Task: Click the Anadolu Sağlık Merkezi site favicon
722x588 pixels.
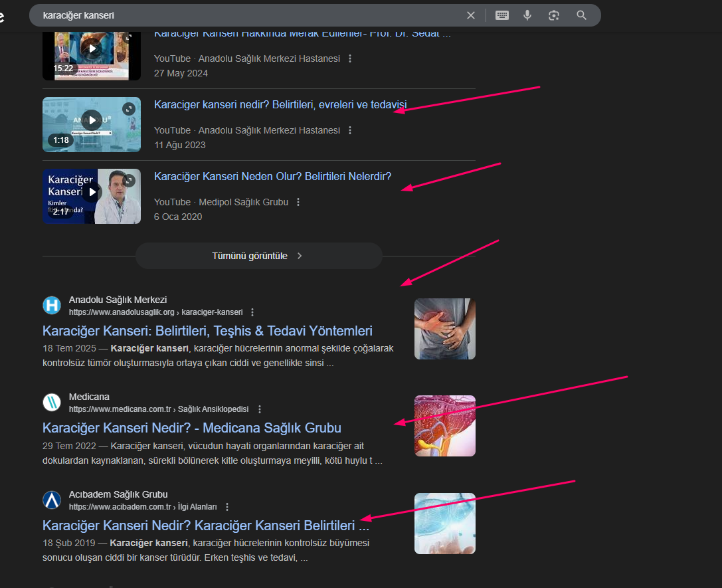Action: point(52,305)
